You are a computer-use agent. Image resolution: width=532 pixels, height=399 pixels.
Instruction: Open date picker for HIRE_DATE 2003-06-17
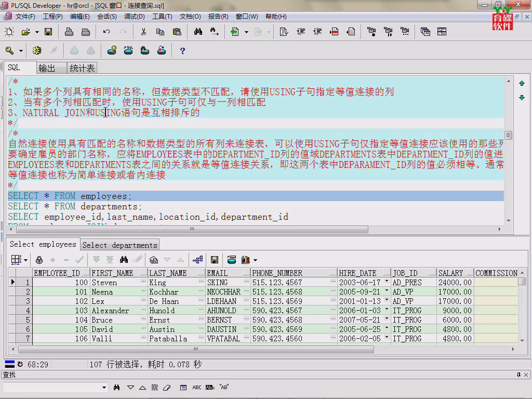point(387,282)
